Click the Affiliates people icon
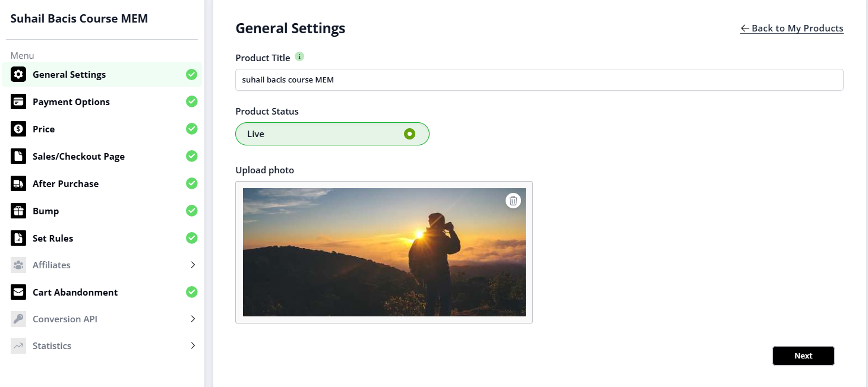Viewport: 868px width, 387px height. 18,265
